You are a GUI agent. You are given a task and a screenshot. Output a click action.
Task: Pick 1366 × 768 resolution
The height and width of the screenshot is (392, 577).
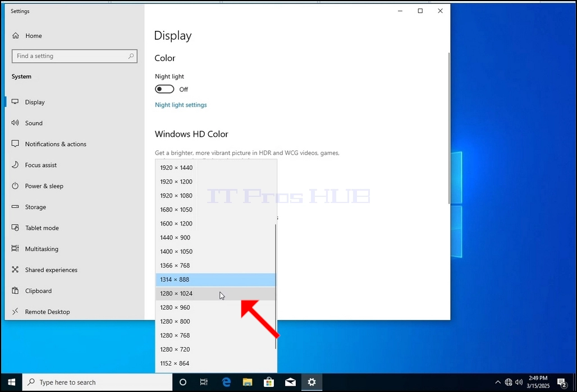216,265
